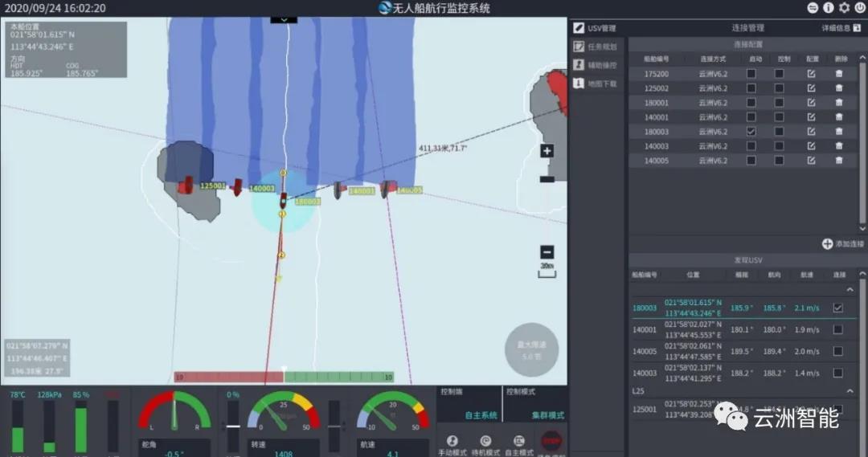Click the 0% throttle vertical slider
The image size is (868, 457).
233,426
